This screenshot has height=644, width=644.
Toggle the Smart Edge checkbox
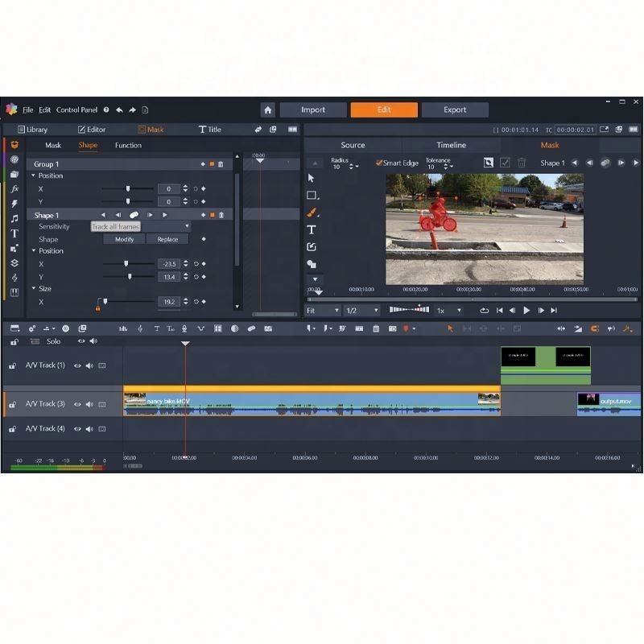click(x=379, y=163)
